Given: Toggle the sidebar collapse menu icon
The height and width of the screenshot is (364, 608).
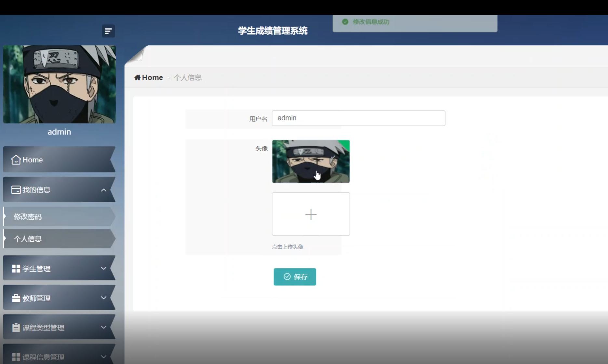Looking at the screenshot, I should point(108,31).
